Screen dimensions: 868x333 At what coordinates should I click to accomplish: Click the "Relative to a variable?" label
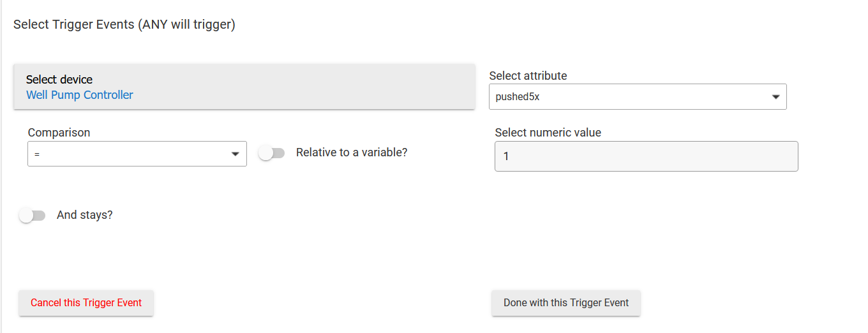[351, 152]
